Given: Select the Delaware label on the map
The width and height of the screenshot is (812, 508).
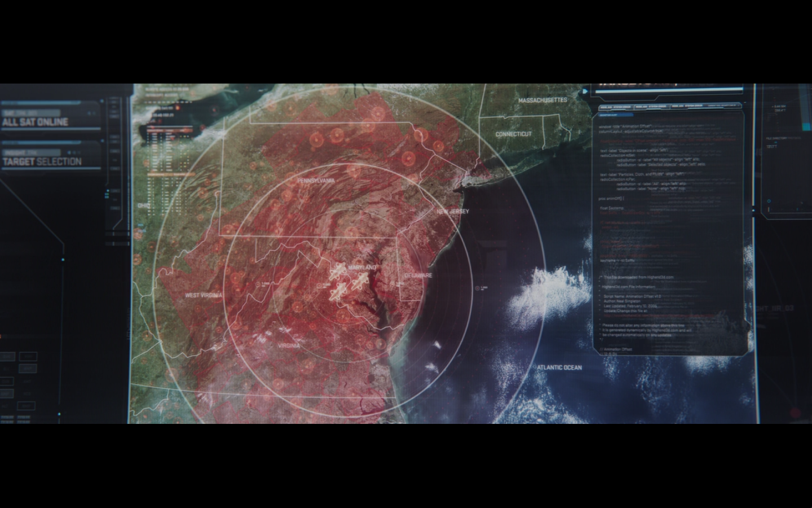Looking at the screenshot, I should coord(418,275).
